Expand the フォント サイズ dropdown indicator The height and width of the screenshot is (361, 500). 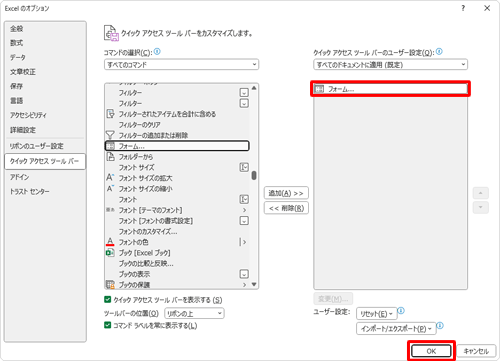click(244, 167)
